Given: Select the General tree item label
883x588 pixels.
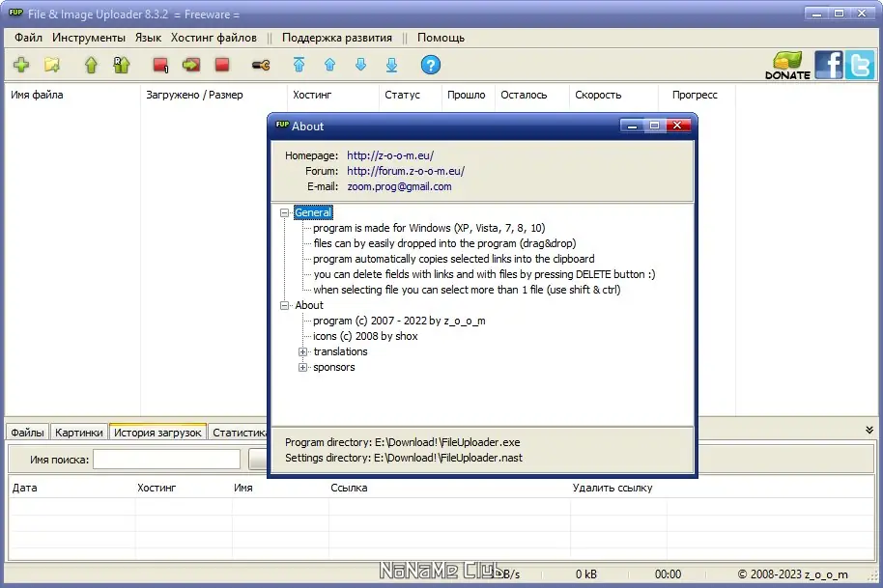Looking at the screenshot, I should coord(313,212).
